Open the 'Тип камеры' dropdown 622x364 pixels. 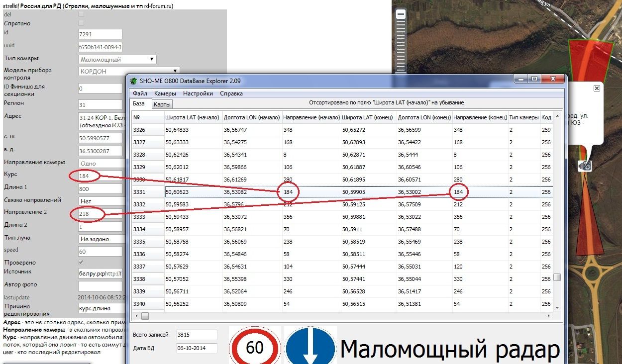tap(117, 59)
